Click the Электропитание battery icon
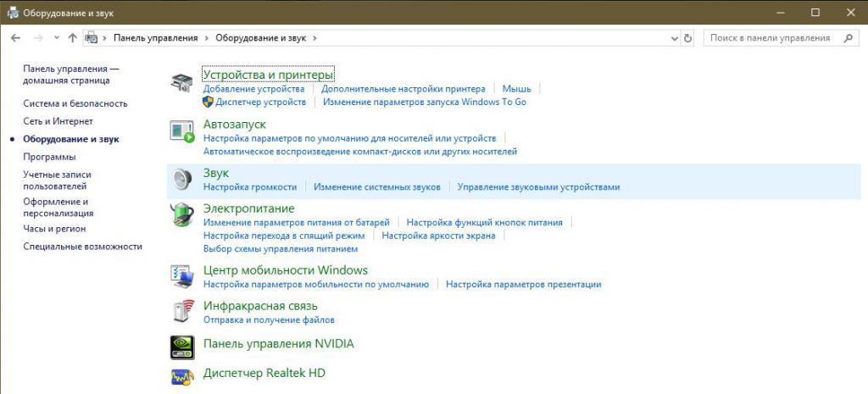The width and height of the screenshot is (868, 394). tap(182, 215)
